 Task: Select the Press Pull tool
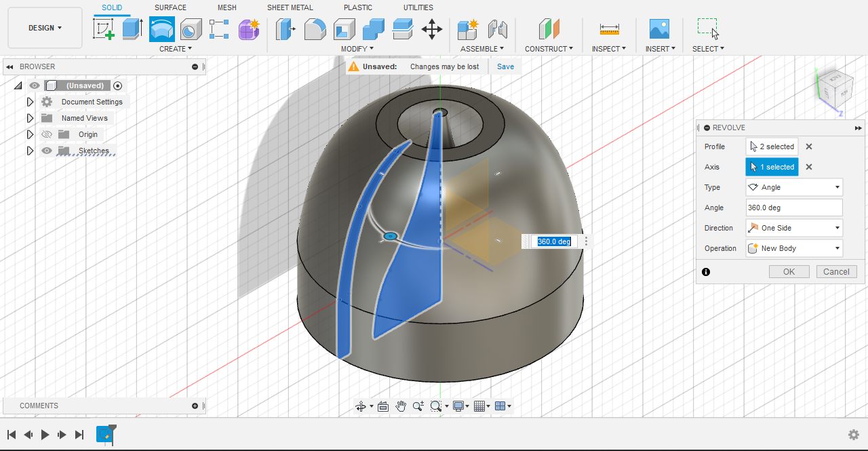(286, 29)
